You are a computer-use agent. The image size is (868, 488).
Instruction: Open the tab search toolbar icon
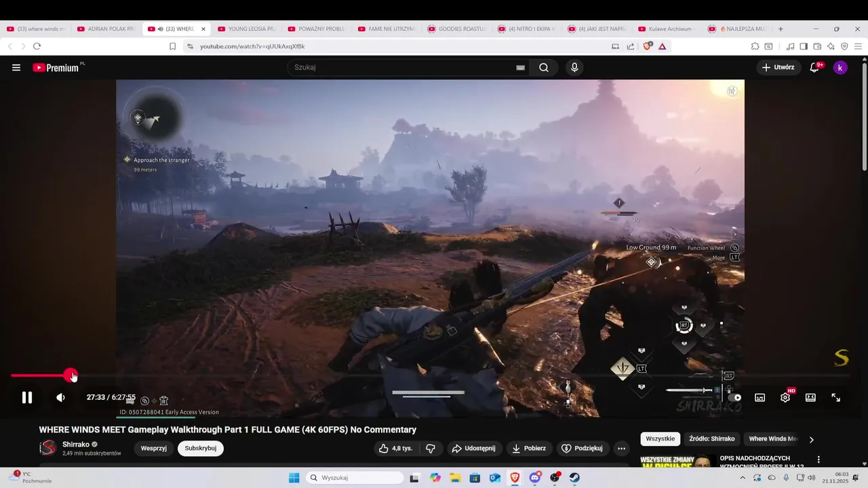tap(769, 46)
